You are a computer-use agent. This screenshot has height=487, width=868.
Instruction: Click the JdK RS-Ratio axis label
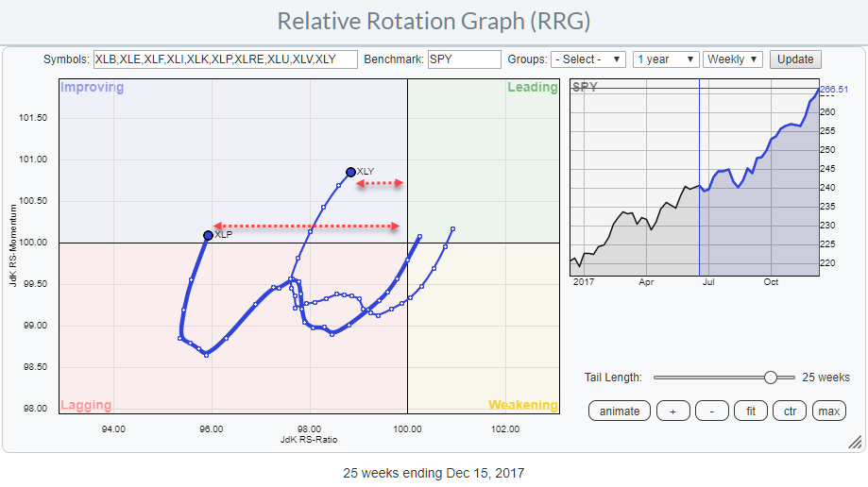pyautogui.click(x=309, y=440)
